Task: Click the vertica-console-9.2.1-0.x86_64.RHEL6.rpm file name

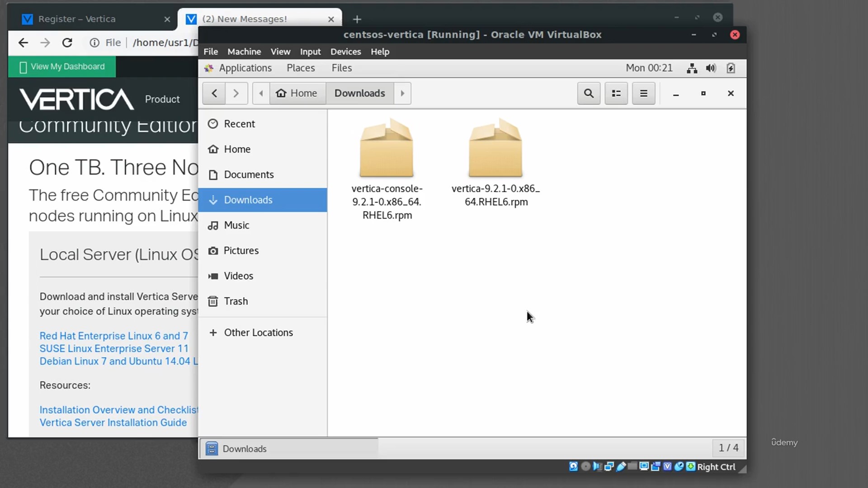Action: (x=387, y=202)
